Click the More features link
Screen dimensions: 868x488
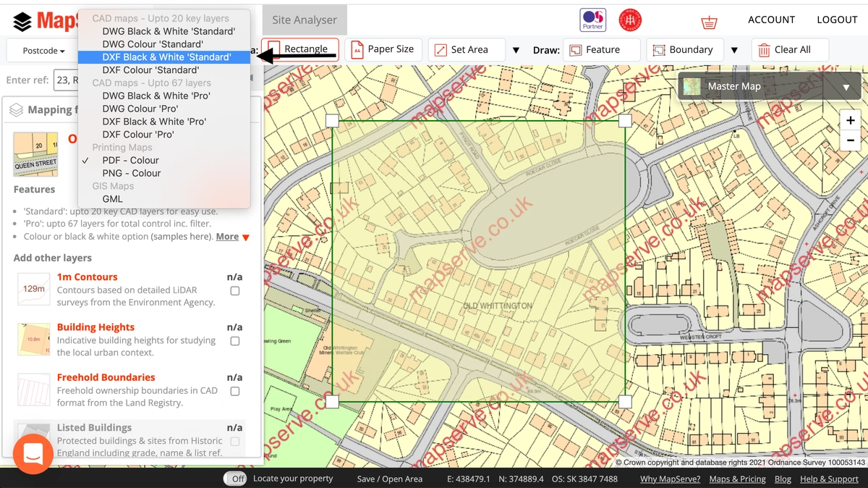click(x=227, y=237)
